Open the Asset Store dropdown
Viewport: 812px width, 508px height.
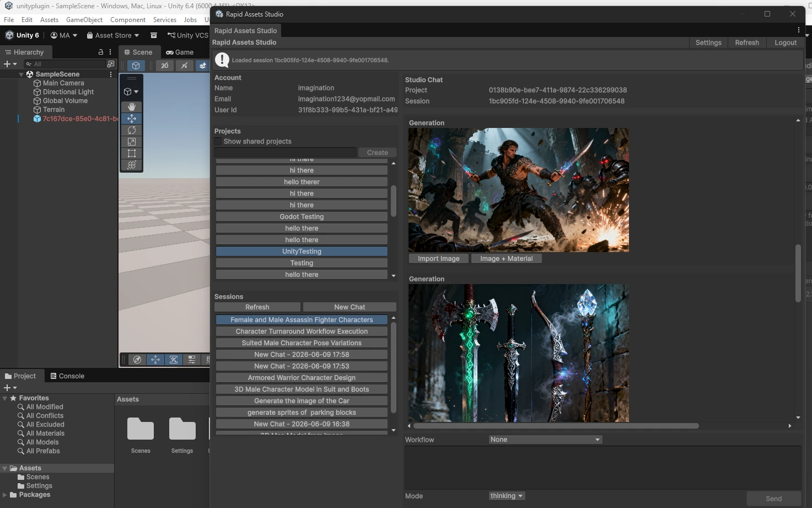pyautogui.click(x=113, y=35)
